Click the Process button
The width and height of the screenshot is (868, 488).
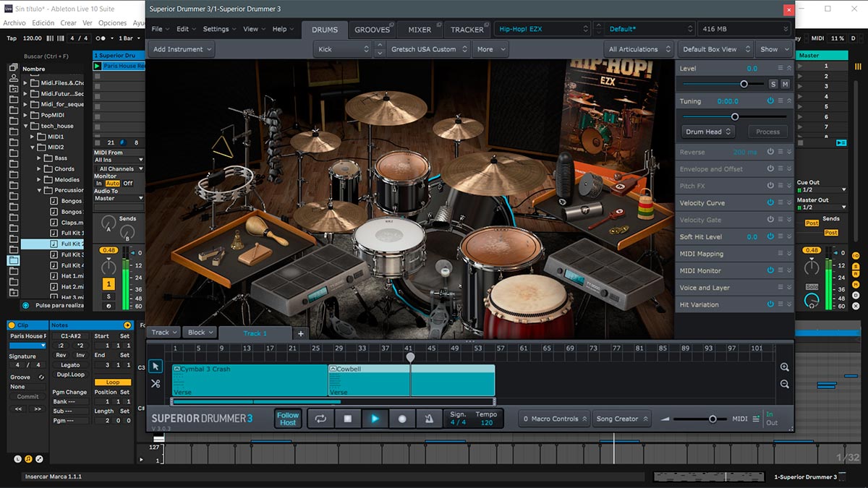(x=767, y=132)
